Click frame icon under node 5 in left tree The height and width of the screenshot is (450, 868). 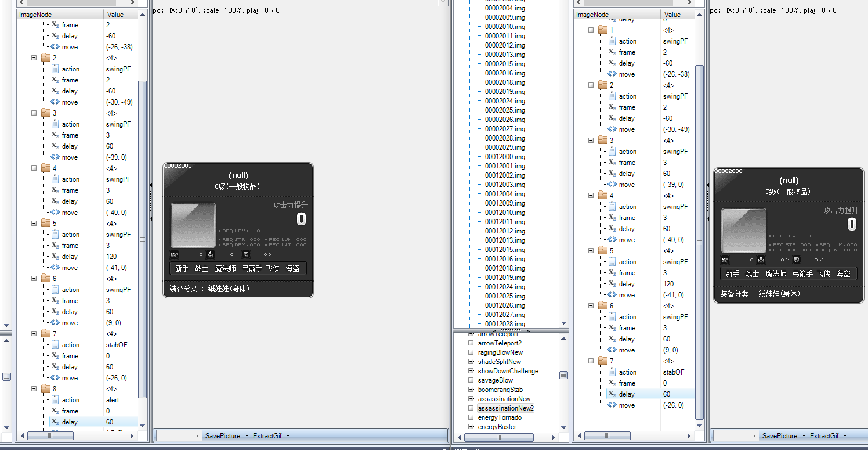pyautogui.click(x=55, y=246)
